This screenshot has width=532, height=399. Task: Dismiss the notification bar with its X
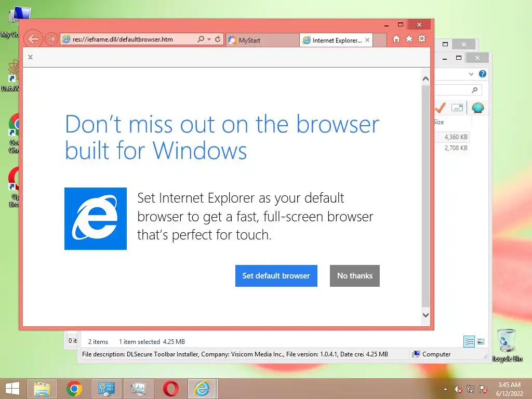pos(31,57)
